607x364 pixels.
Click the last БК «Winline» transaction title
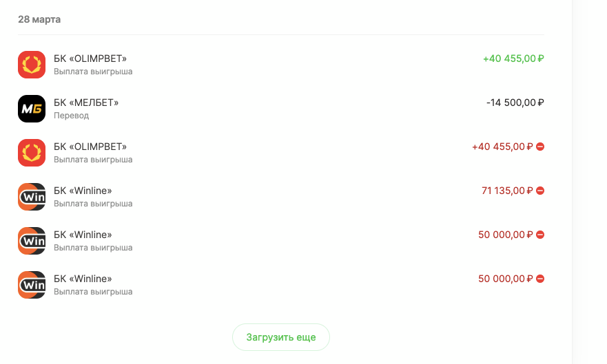(83, 279)
